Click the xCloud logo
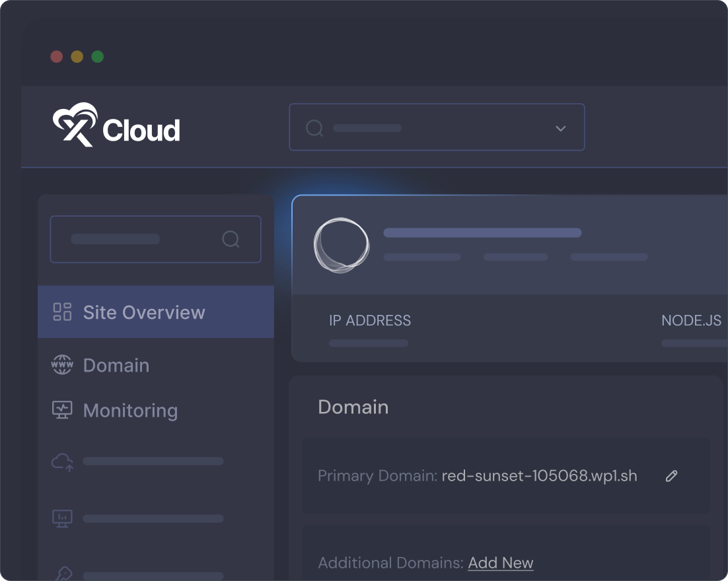The width and height of the screenshot is (728, 581). click(116, 125)
